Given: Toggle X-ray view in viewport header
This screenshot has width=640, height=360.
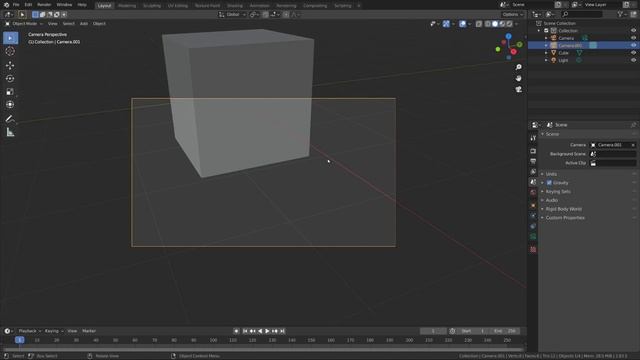Looking at the screenshot, I should tap(479, 24).
